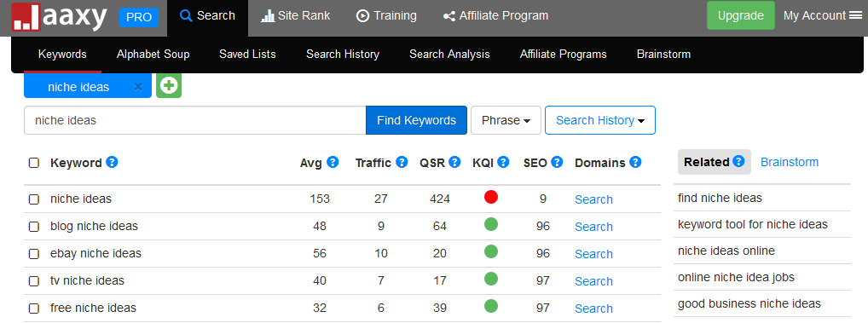Select the tv niche ideas row checkbox
This screenshot has width=868, height=323.
(34, 281)
